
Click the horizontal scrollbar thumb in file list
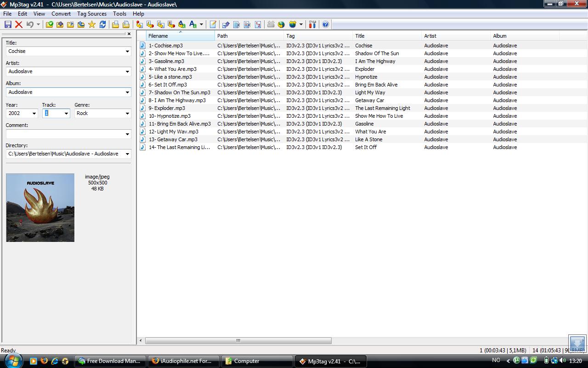click(238, 341)
